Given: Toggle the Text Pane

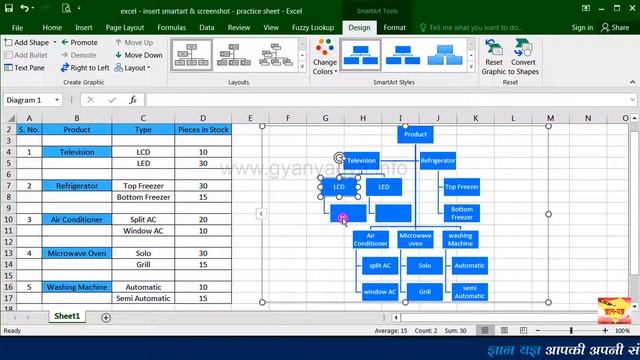Looking at the screenshot, I should (x=24, y=68).
